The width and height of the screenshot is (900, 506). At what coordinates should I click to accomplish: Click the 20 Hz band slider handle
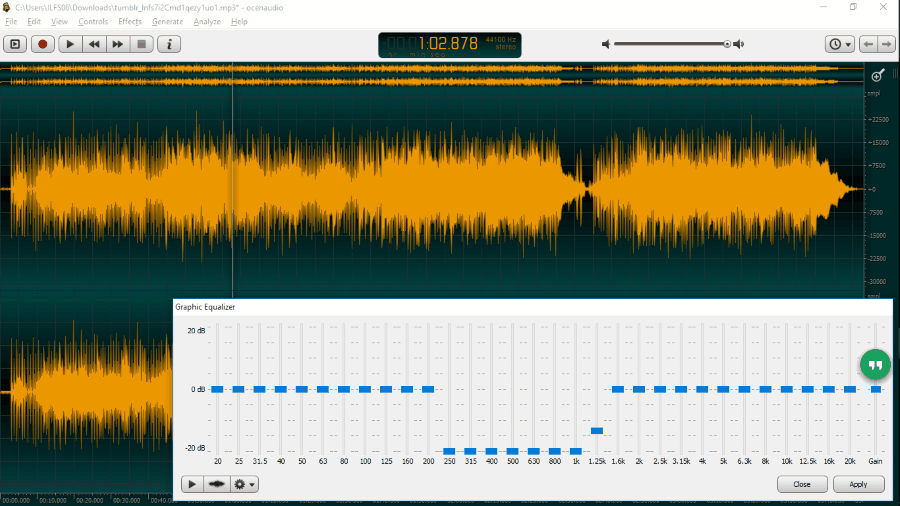pos(217,390)
